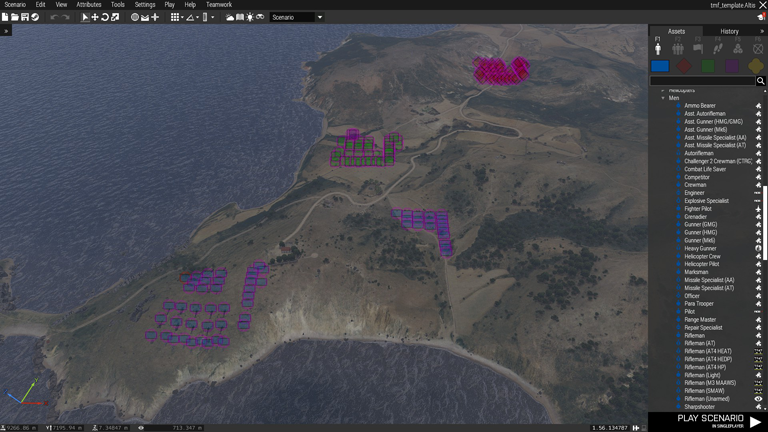Collapse right panel with double chevron
The width and height of the screenshot is (768, 432).
[762, 31]
